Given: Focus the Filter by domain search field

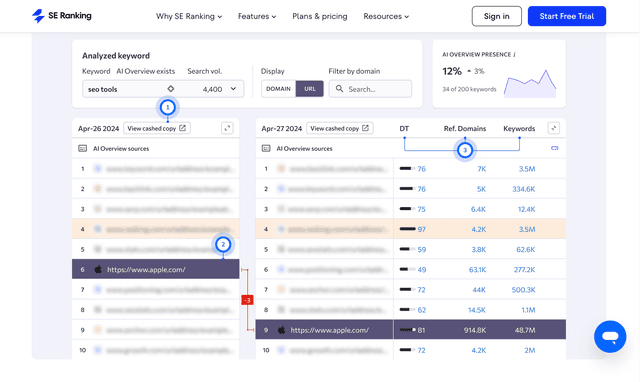Looking at the screenshot, I should click(x=370, y=89).
